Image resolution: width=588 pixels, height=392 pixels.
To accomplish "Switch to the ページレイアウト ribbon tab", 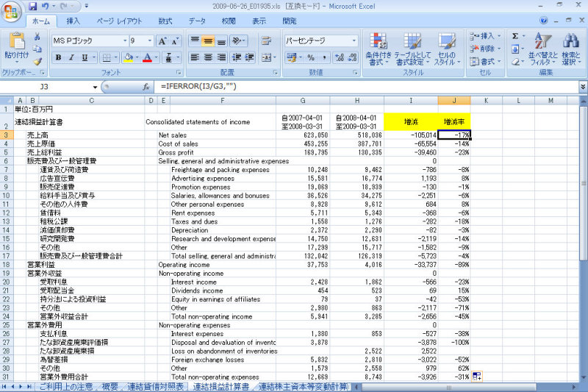I will pyautogui.click(x=119, y=21).
